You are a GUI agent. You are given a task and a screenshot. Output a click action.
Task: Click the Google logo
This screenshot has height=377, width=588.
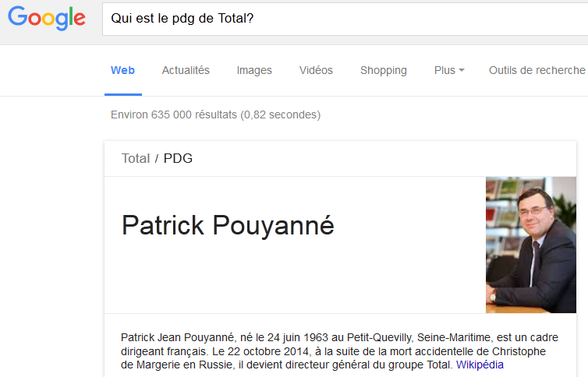click(x=47, y=18)
